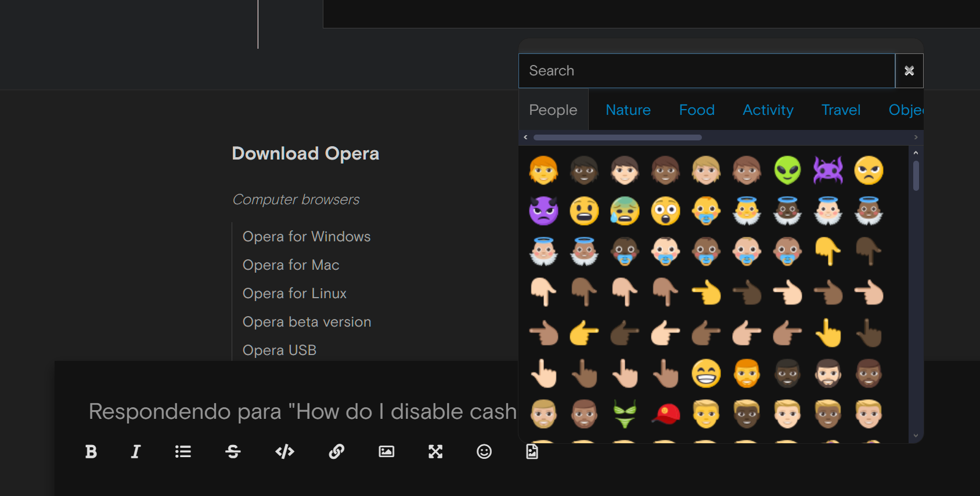
Task: Close the emoji picker with the X button
Action: point(909,71)
